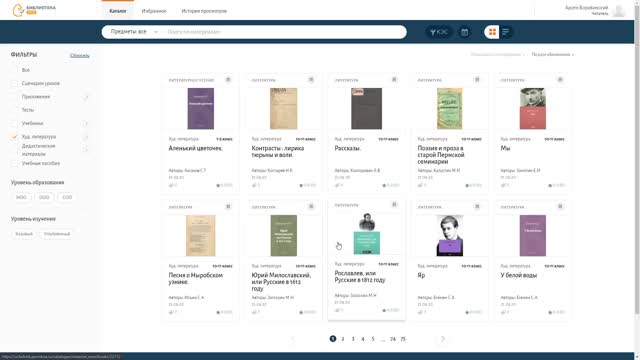Open the У белой воды title
The width and height of the screenshot is (640, 360).
click(519, 276)
